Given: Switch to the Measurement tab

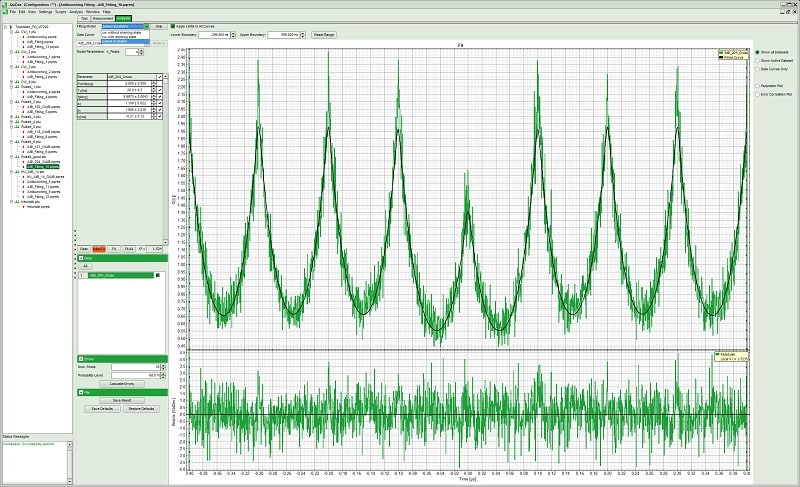Looking at the screenshot, I should click(x=102, y=18).
